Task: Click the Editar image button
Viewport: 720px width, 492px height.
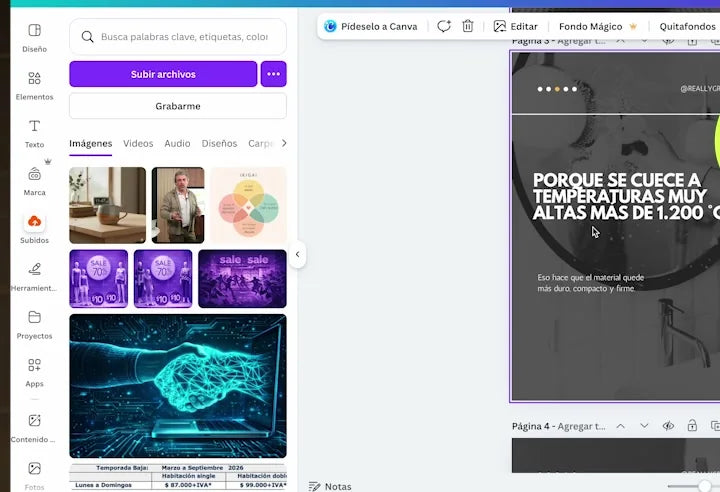Action: point(516,26)
